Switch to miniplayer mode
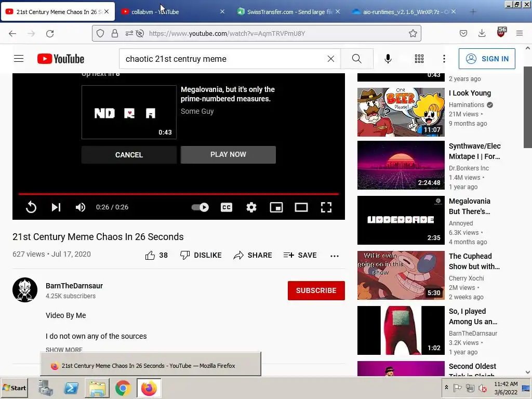The height and width of the screenshot is (399, 532). (276, 207)
